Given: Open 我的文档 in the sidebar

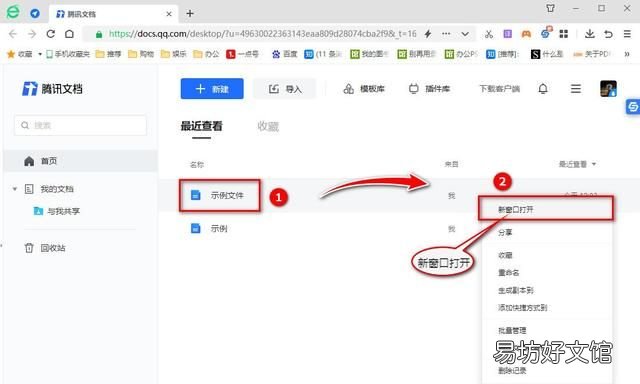Looking at the screenshot, I should (57, 189).
